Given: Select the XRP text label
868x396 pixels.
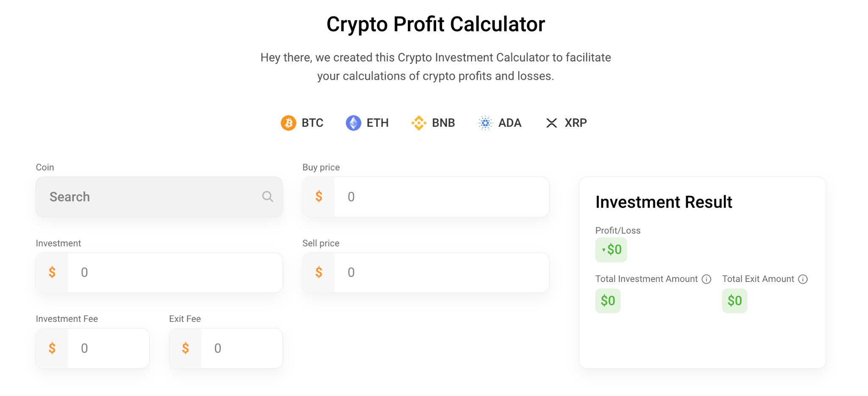Looking at the screenshot, I should click(575, 123).
